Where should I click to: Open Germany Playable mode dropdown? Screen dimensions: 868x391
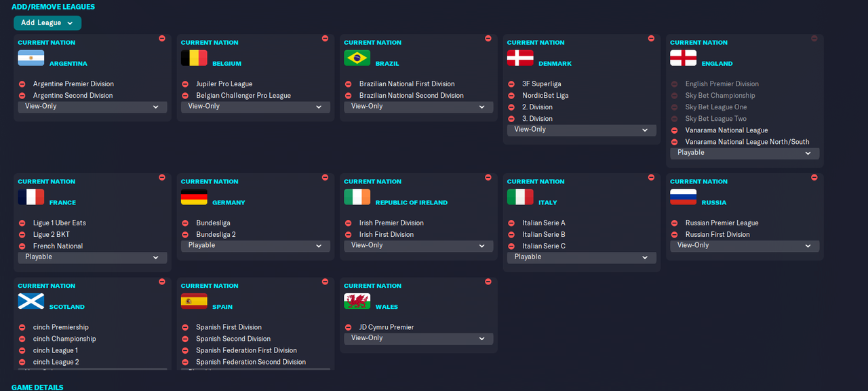pyautogui.click(x=256, y=246)
